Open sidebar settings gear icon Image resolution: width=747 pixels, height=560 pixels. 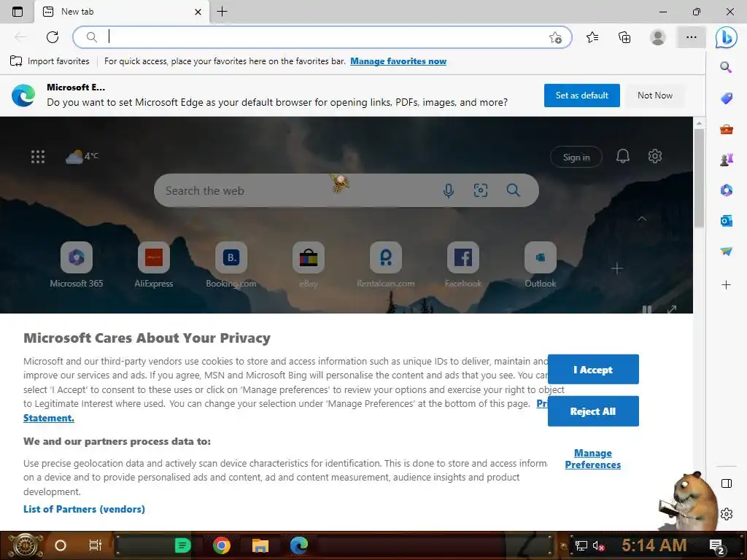727,514
